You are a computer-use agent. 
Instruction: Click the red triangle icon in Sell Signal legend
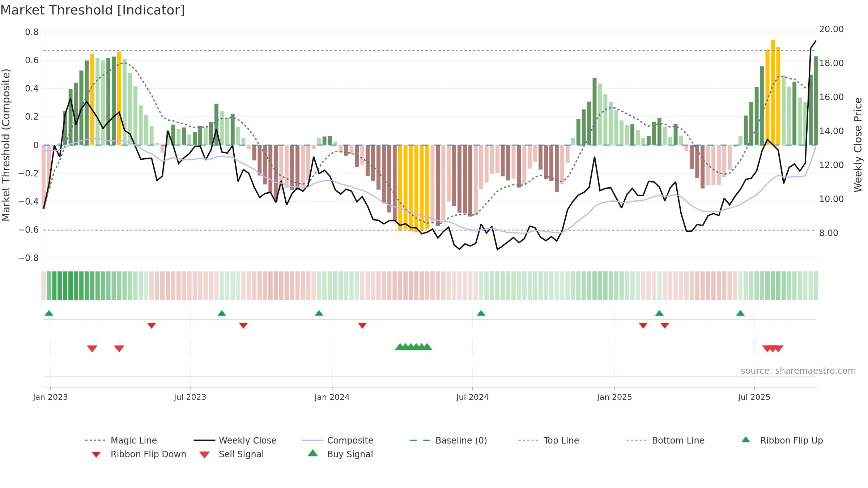[205, 455]
